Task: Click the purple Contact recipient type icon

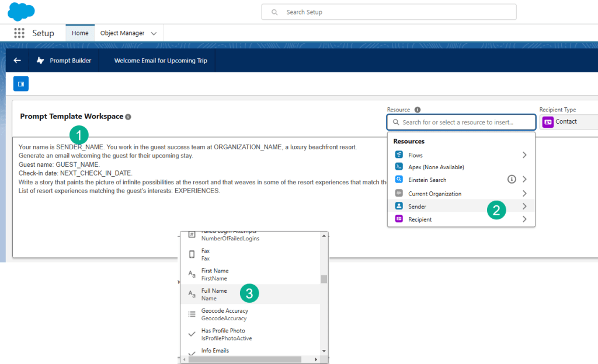Action: click(x=548, y=122)
